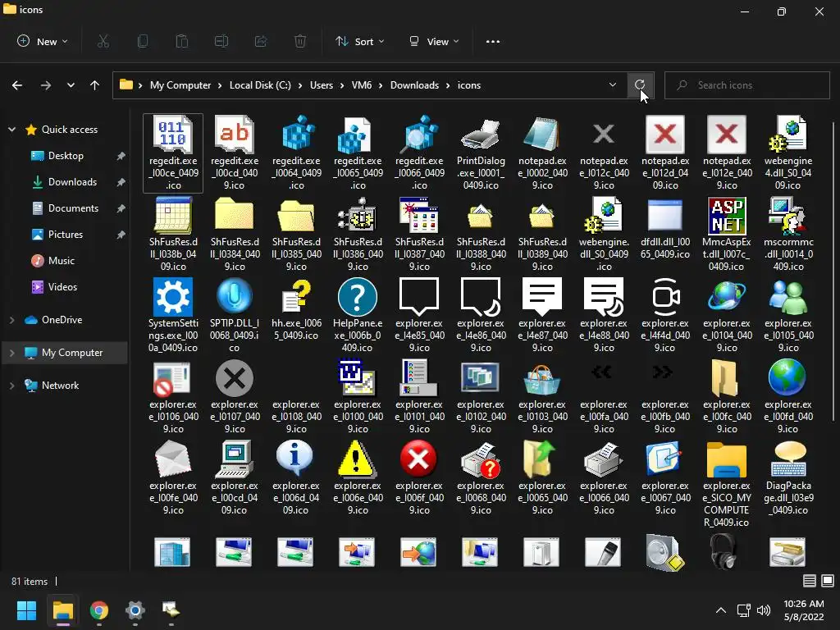
Task: Select explorer.exe_I006e_0409.ico yellow warning icon
Action: 358,477
